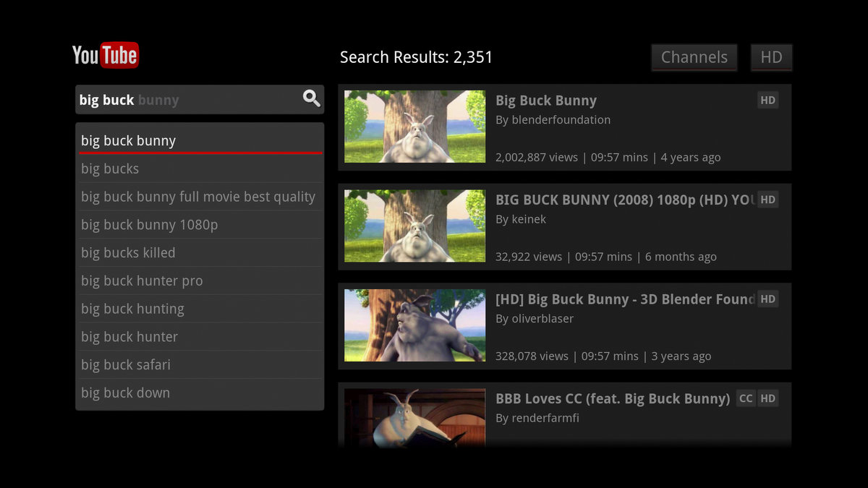Click the HD badge on the oliverblaser video
This screenshot has width=868, height=488.
click(767, 299)
